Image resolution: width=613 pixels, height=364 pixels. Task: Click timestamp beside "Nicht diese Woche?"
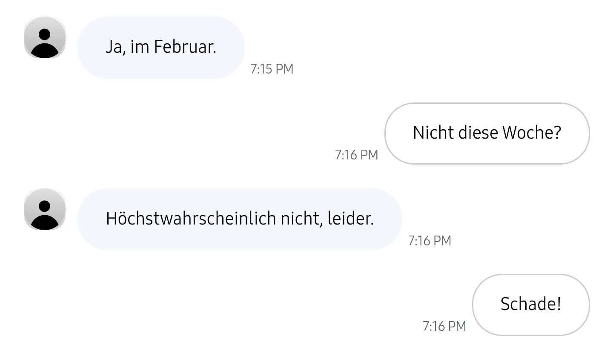pos(356,155)
